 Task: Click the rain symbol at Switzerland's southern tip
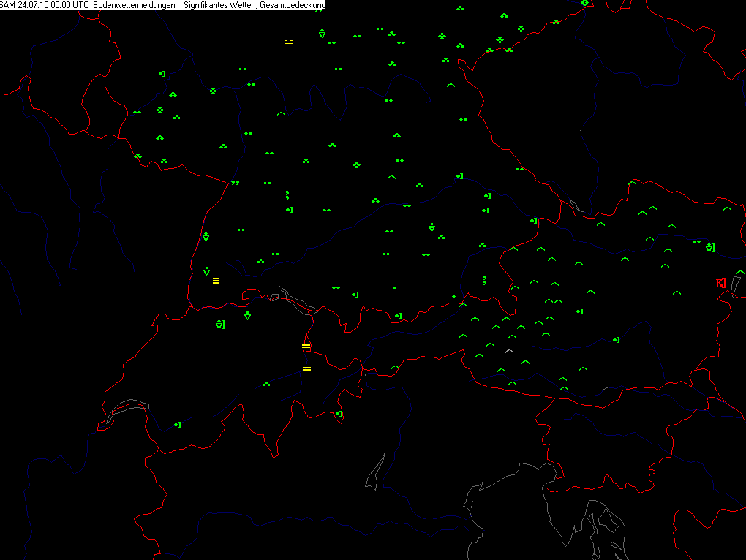coord(339,414)
